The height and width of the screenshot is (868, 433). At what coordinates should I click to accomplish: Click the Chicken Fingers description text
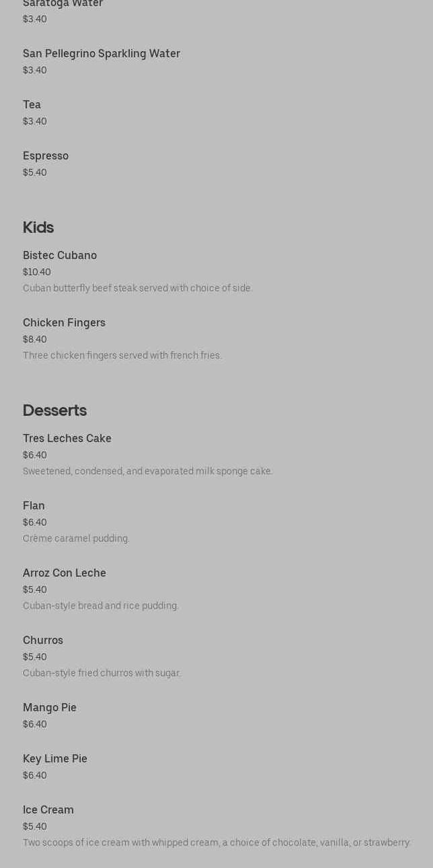click(122, 355)
